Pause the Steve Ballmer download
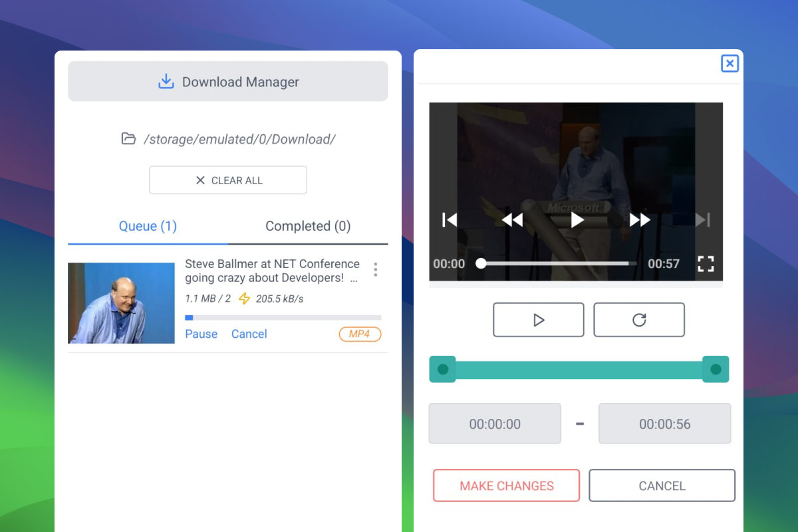 201,334
